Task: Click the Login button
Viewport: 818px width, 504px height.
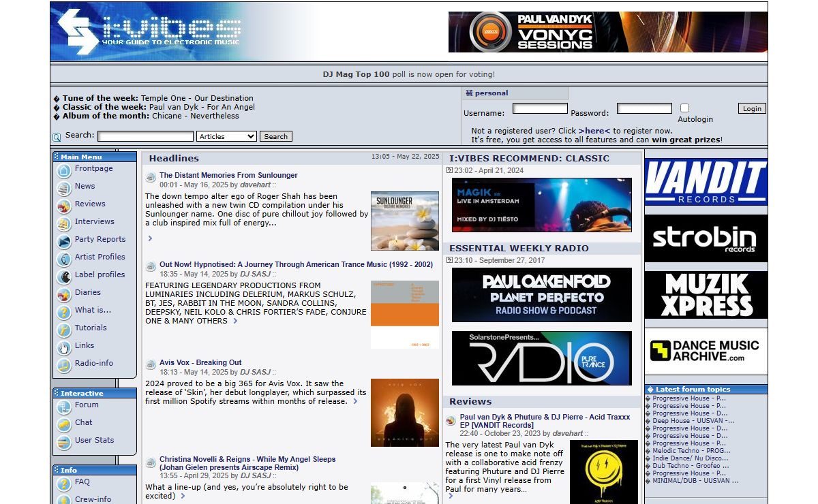Action: 752,108
